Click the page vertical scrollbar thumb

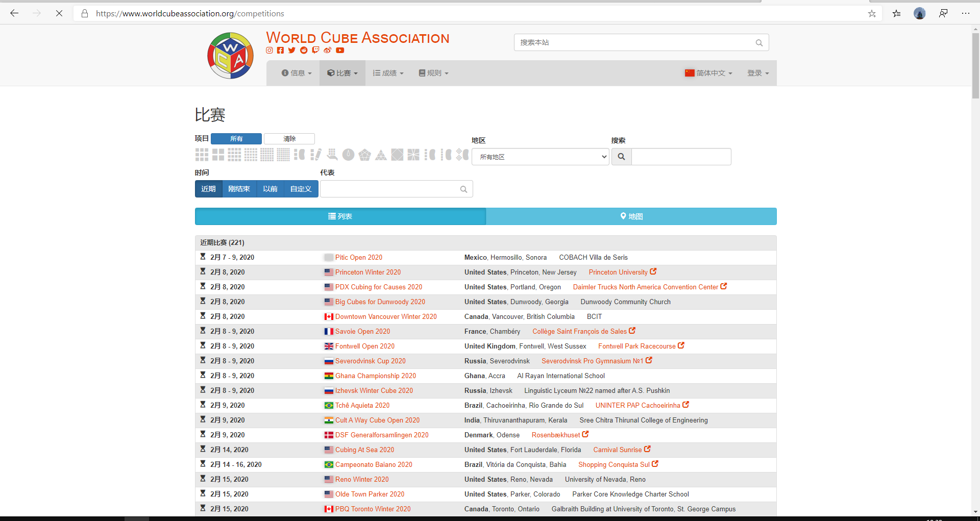coord(975,65)
